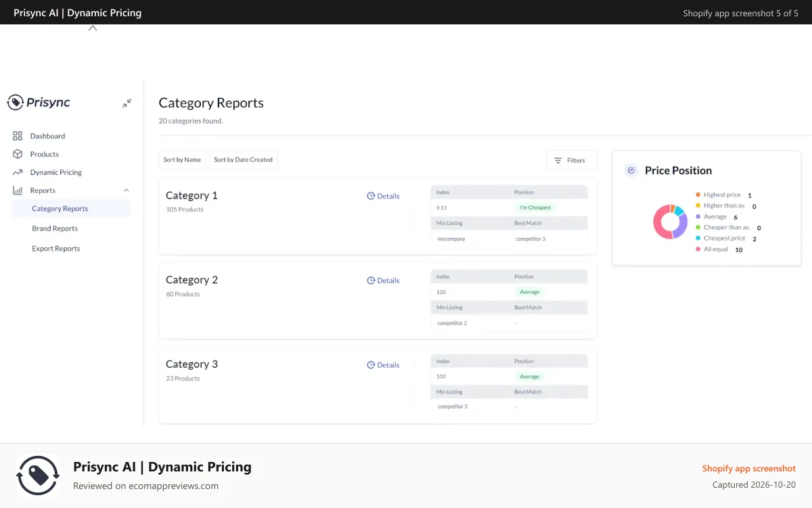
Task: Click the Category 2 title
Action: coord(191,280)
